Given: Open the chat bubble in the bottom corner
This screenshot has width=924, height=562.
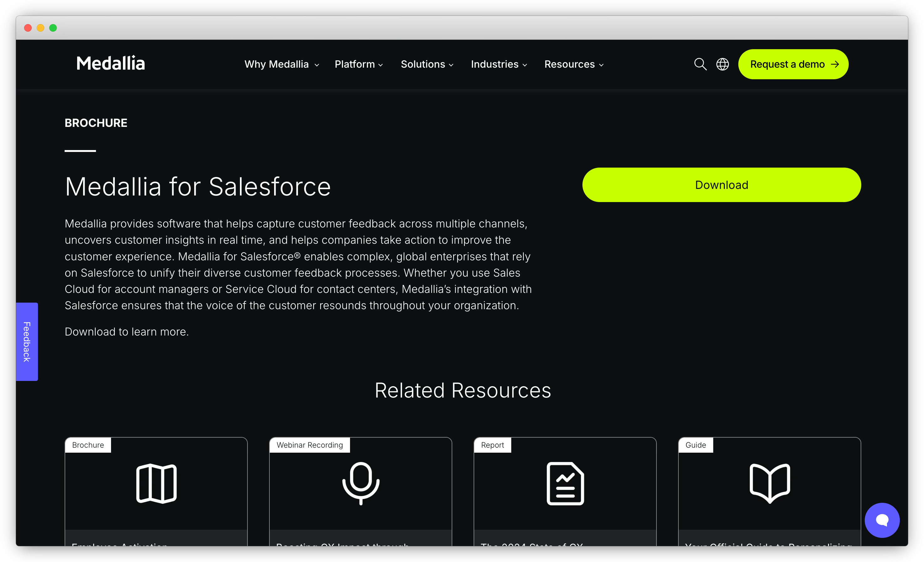Looking at the screenshot, I should [882, 520].
